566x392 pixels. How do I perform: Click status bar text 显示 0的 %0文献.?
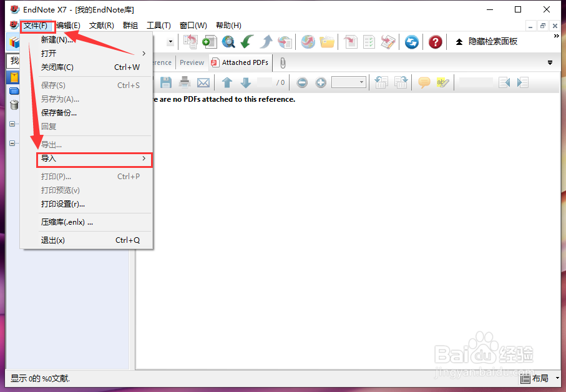40,378
